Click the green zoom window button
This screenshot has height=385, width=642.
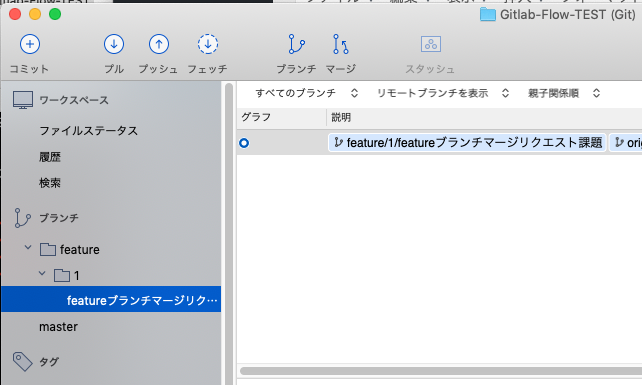click(55, 14)
